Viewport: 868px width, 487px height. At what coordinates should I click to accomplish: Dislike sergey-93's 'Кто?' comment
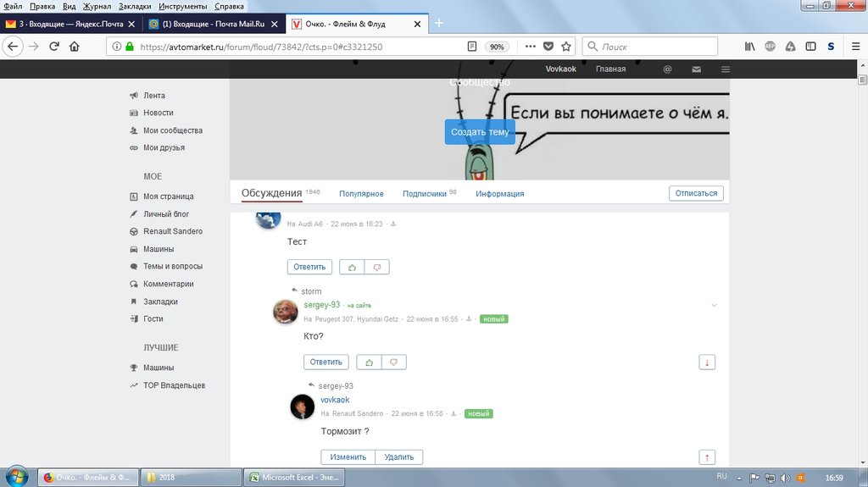click(393, 362)
